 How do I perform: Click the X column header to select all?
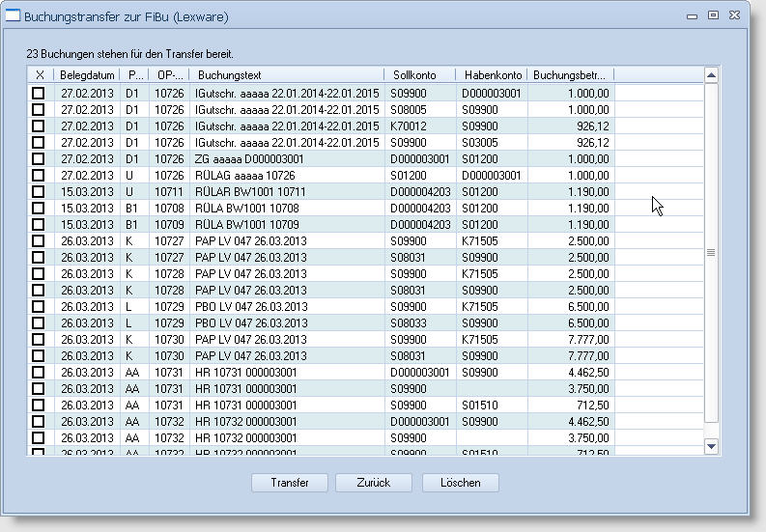click(x=40, y=75)
